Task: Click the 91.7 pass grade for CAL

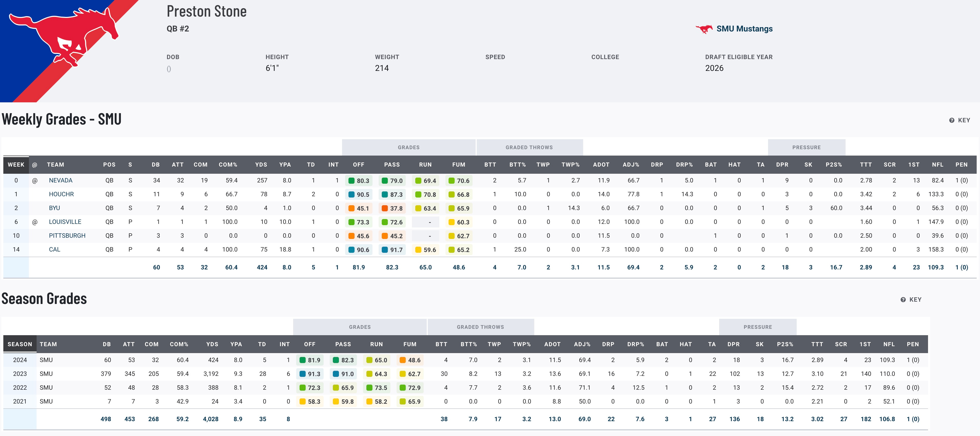Action: click(x=392, y=250)
